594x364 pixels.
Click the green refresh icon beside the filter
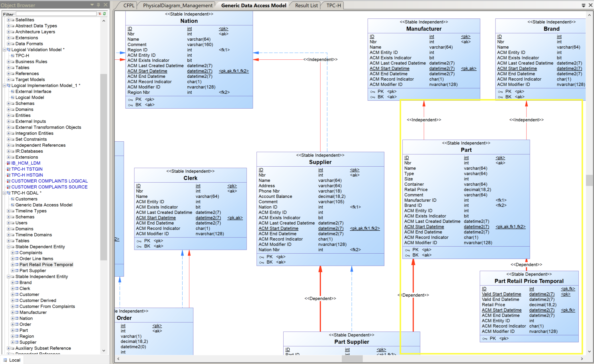[105, 14]
